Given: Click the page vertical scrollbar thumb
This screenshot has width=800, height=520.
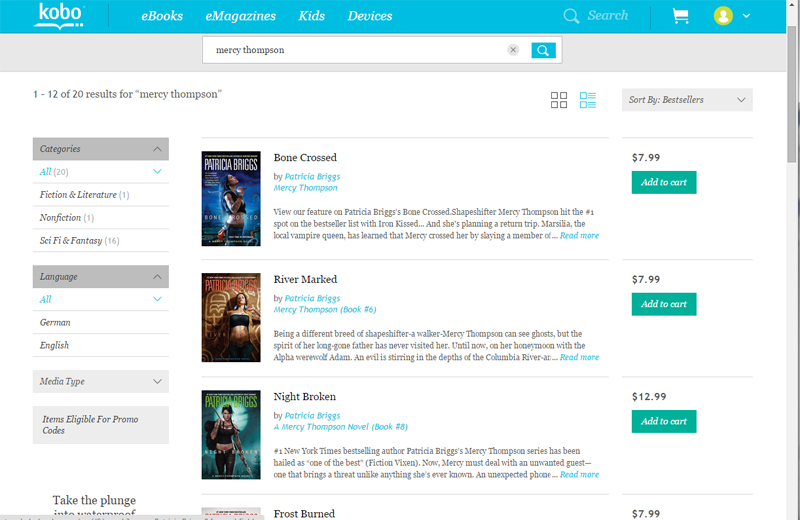Looking at the screenshot, I should coord(791,94).
